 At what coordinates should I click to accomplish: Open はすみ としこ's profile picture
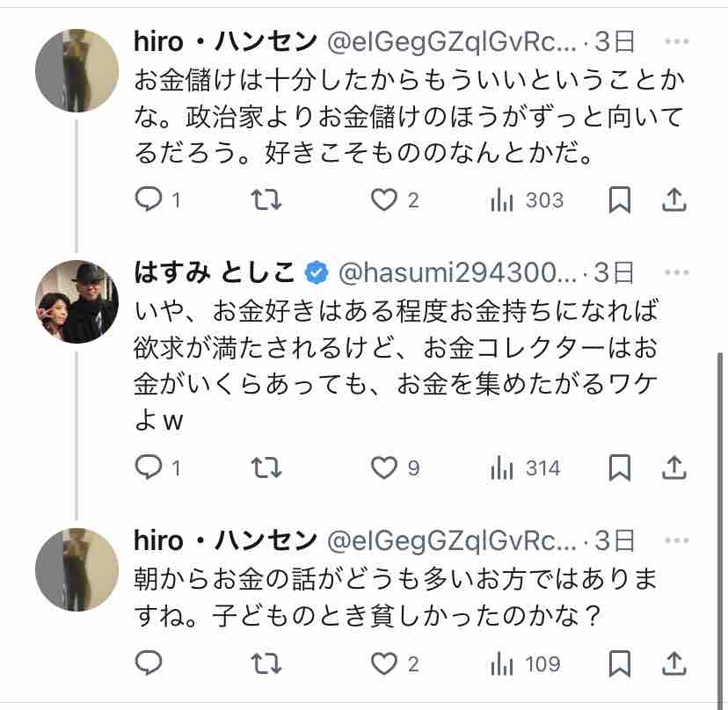coord(76,301)
